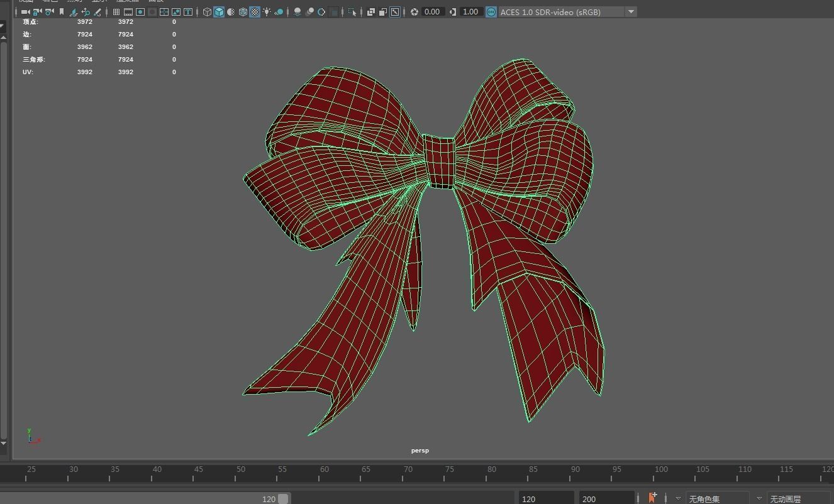Toggle 2D Pan/Zoom icon

pos(86,12)
